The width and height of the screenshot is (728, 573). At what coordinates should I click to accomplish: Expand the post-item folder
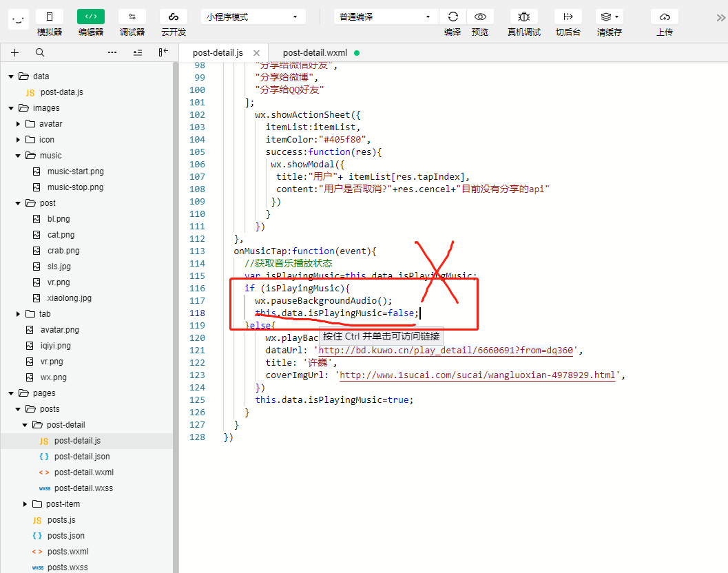25,504
